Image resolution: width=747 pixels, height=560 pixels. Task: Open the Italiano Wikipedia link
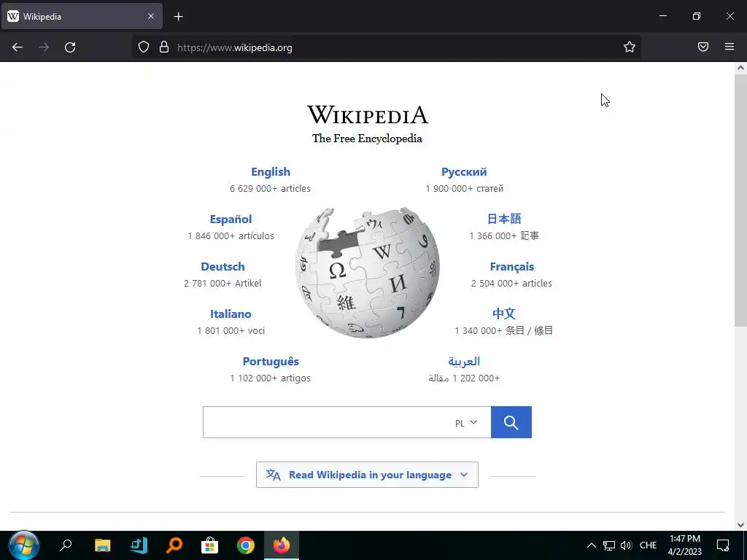coord(231,314)
